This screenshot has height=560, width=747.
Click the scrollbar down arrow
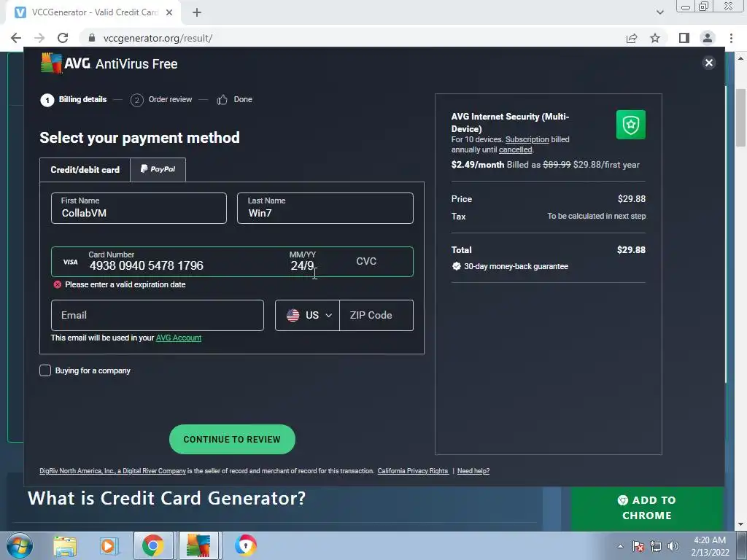pos(740,525)
